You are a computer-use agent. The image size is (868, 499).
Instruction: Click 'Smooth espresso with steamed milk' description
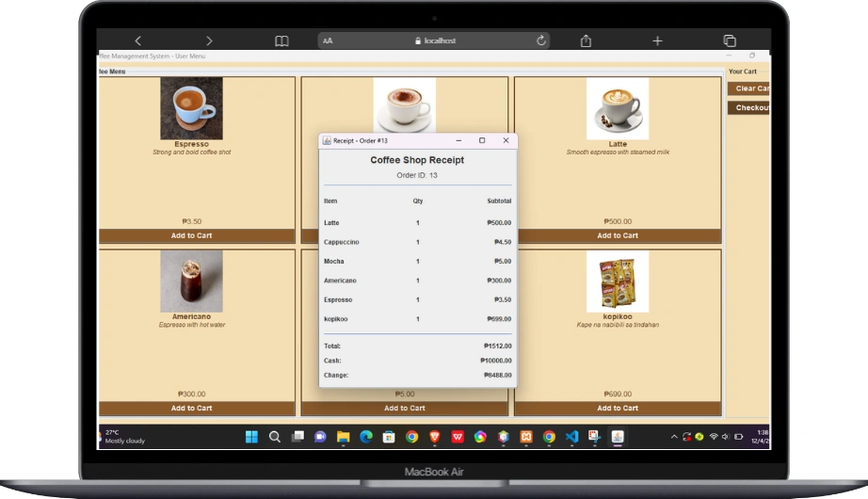(x=618, y=153)
